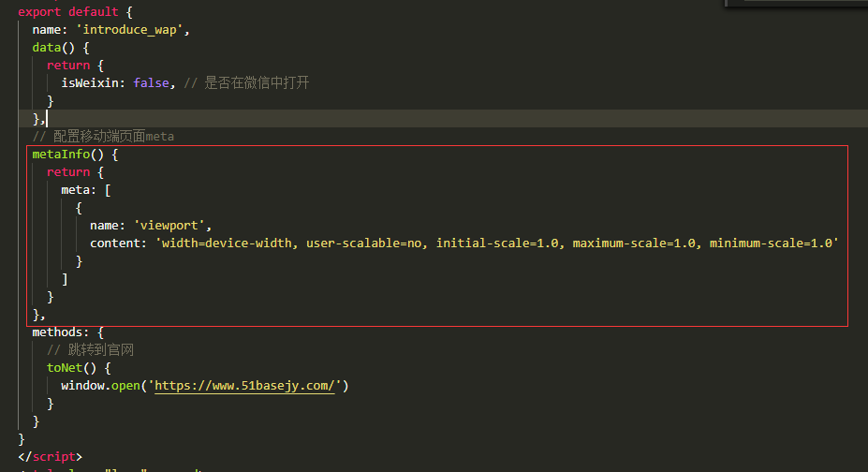Open the https://www.51basejy.com/ URL link
The height and width of the screenshot is (472, 868).
(244, 386)
